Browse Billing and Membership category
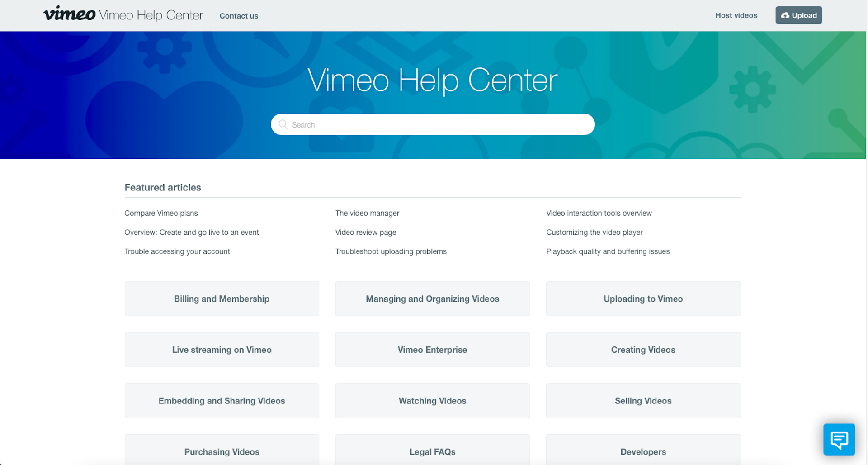Screen dimensions: 868x465 pyautogui.click(x=222, y=299)
